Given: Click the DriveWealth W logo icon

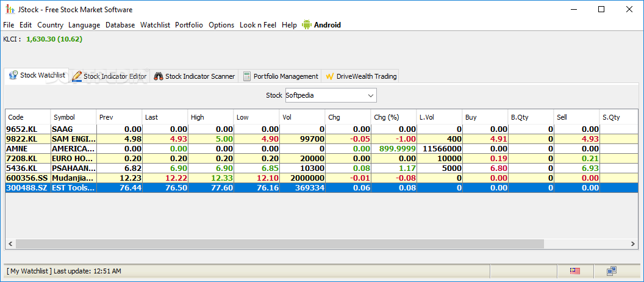Looking at the screenshot, I should click(329, 76).
